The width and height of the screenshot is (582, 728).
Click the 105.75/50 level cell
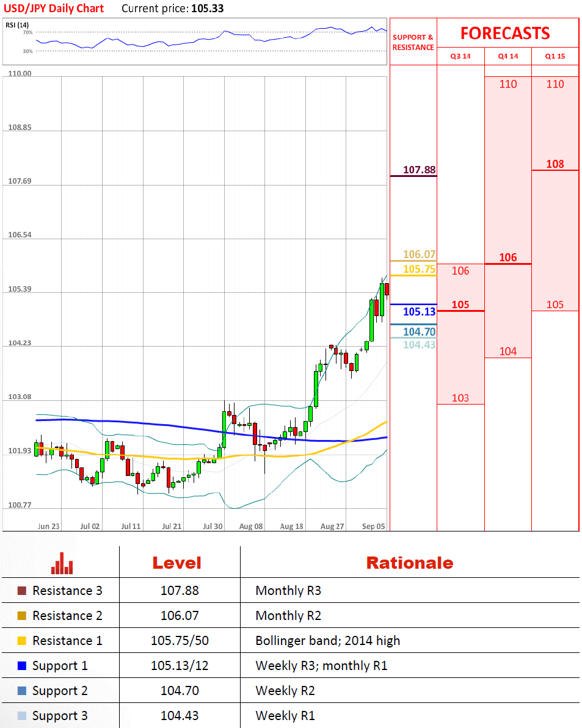180,641
